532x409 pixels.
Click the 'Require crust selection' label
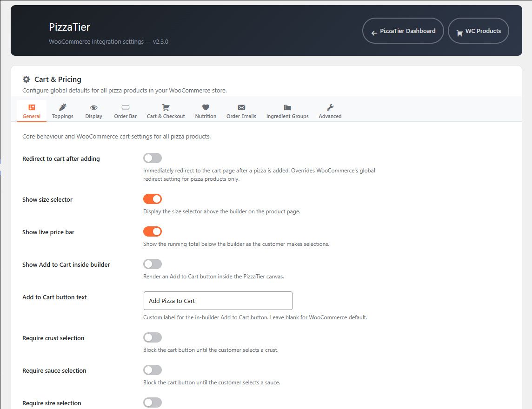click(x=53, y=338)
